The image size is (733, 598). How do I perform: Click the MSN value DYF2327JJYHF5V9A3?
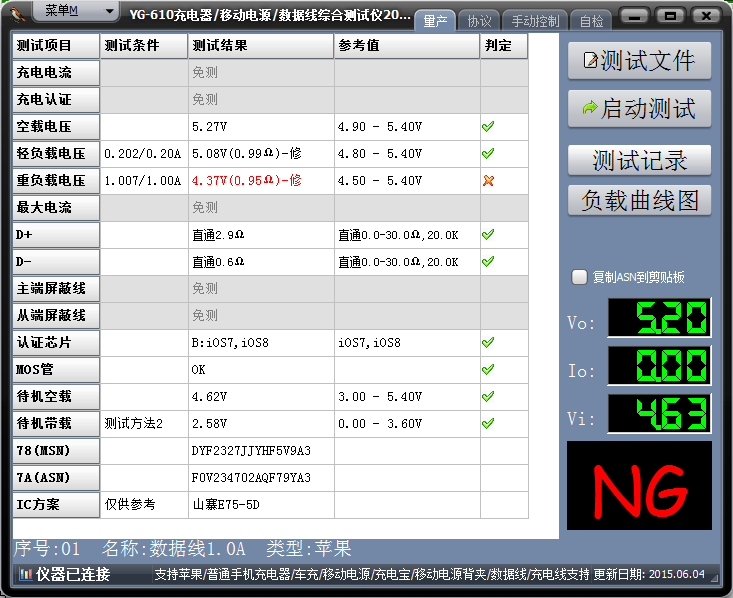point(251,451)
